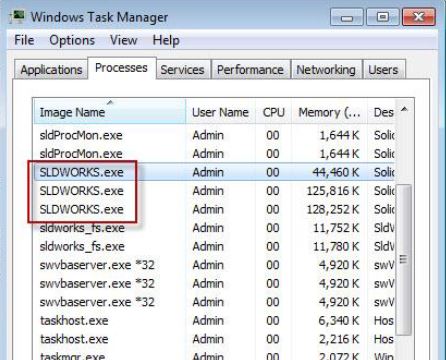This screenshot has height=360, width=446.
Task: Select SLDWORKS.exe using 44,460 K memory
Action: pyautogui.click(x=214, y=172)
